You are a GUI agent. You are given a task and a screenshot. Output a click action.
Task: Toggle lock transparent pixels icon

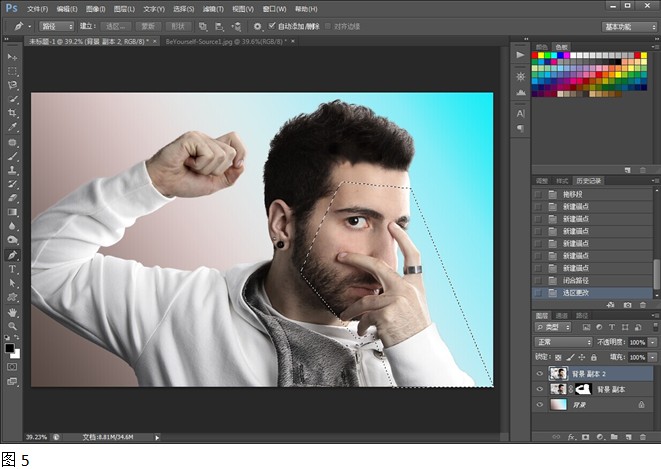[558, 357]
